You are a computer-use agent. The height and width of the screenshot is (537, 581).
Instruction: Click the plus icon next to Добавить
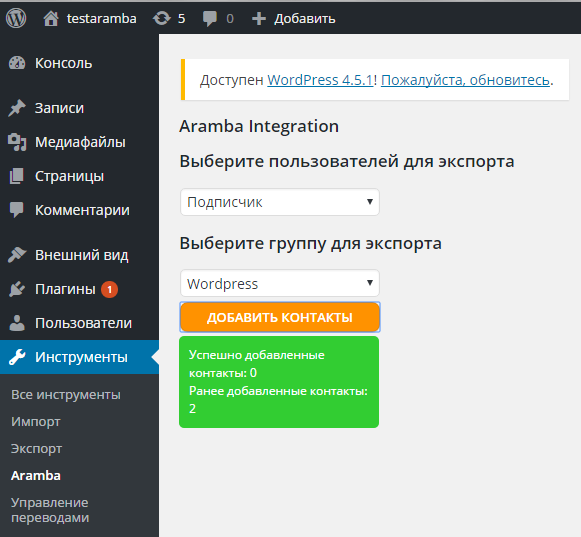pyautogui.click(x=259, y=19)
